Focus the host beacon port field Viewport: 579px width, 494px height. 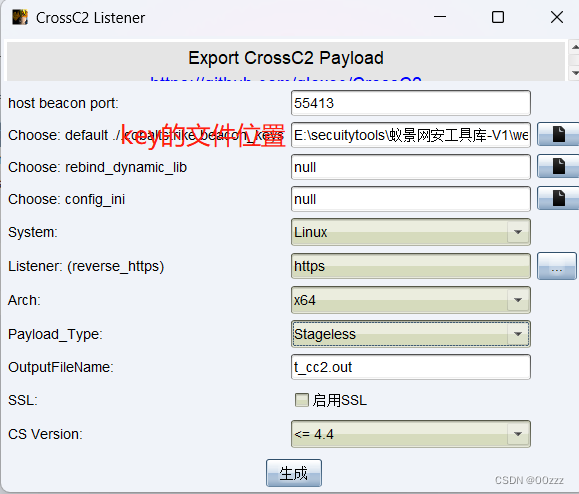411,103
